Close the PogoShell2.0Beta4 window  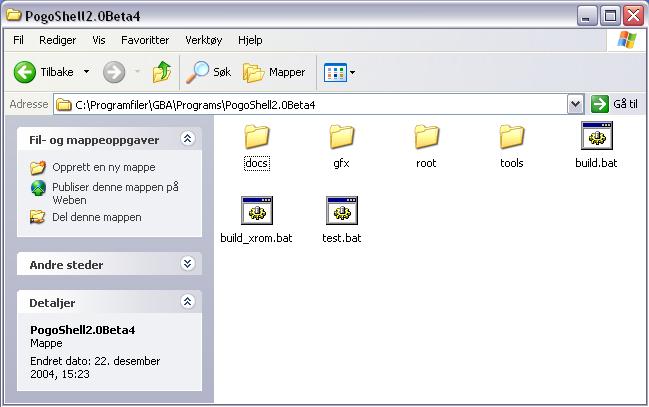[x=633, y=16]
